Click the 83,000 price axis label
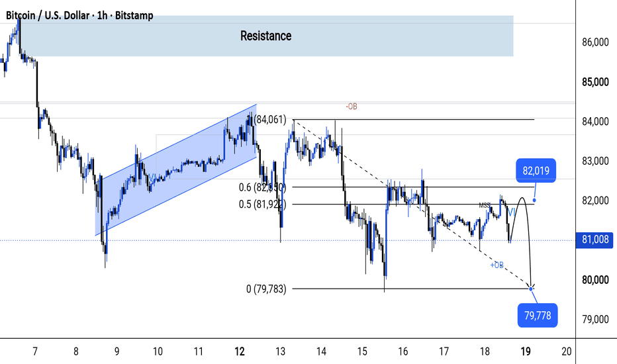This screenshot has height=364, width=617. [x=595, y=161]
